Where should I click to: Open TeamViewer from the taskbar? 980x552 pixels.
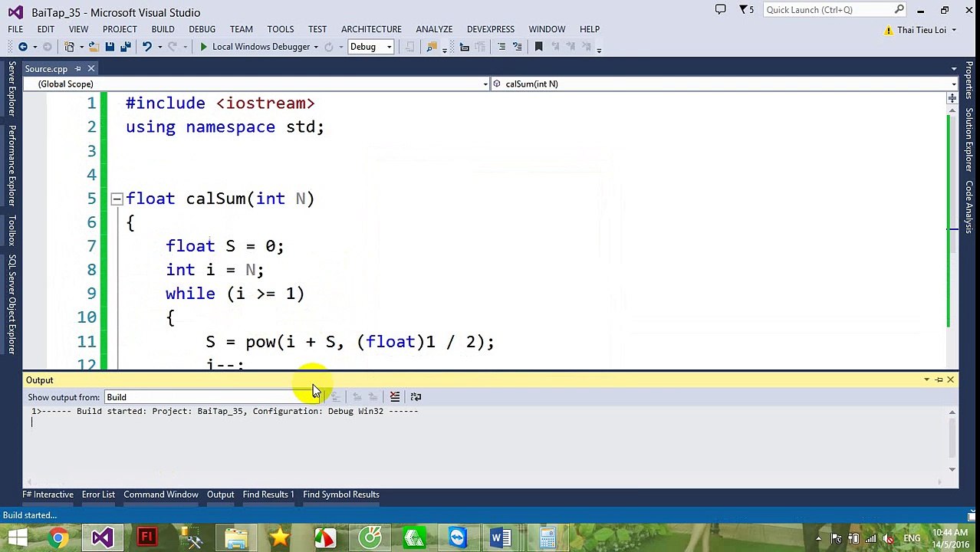[458, 538]
